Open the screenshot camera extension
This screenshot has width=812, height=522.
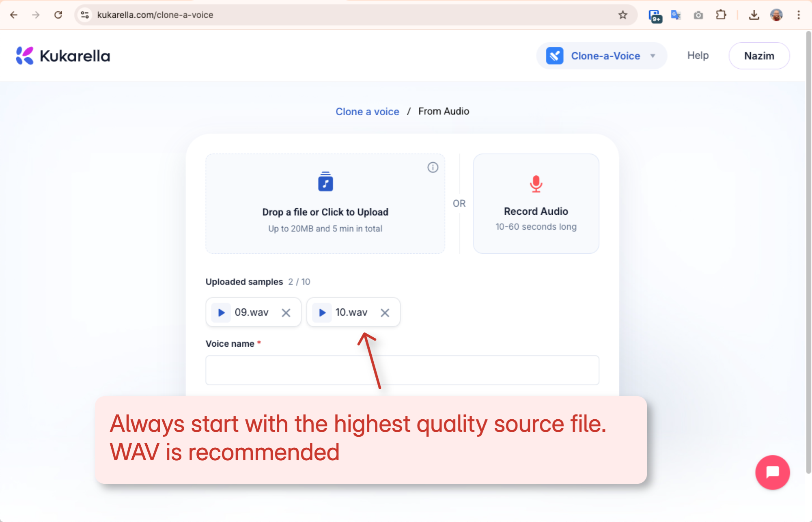[698, 15]
